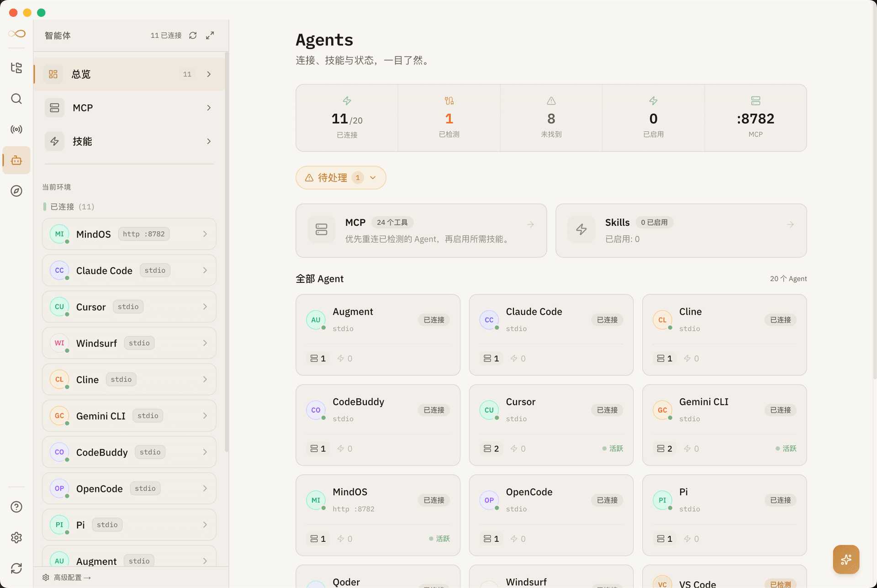Expand the Claude Code row chevron in sidebar
877x588 pixels.
click(x=205, y=270)
